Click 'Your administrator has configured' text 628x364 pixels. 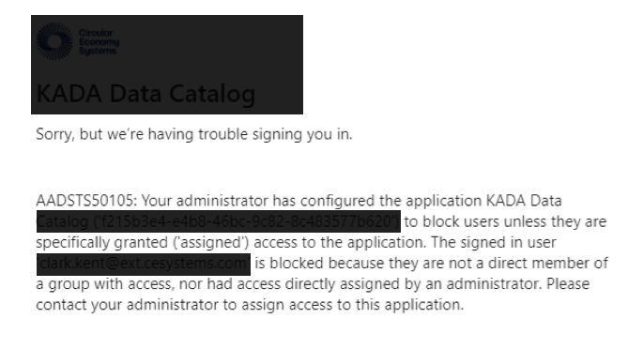241,201
